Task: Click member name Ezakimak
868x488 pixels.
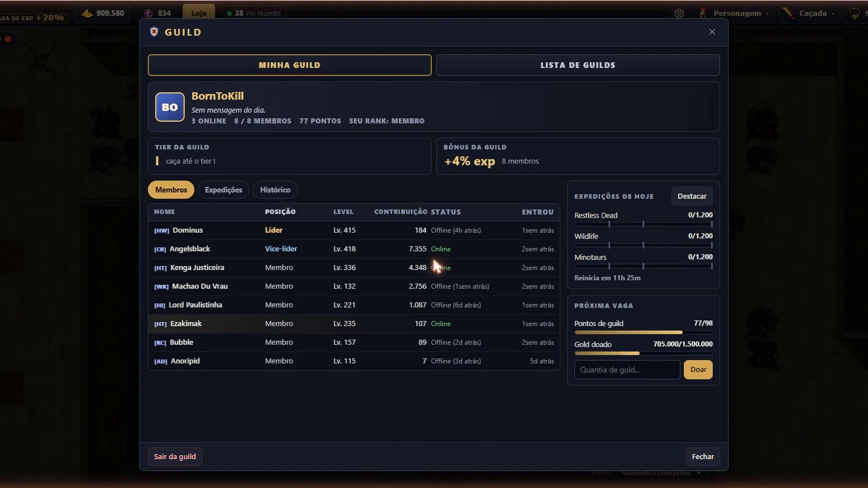Action: pos(186,324)
